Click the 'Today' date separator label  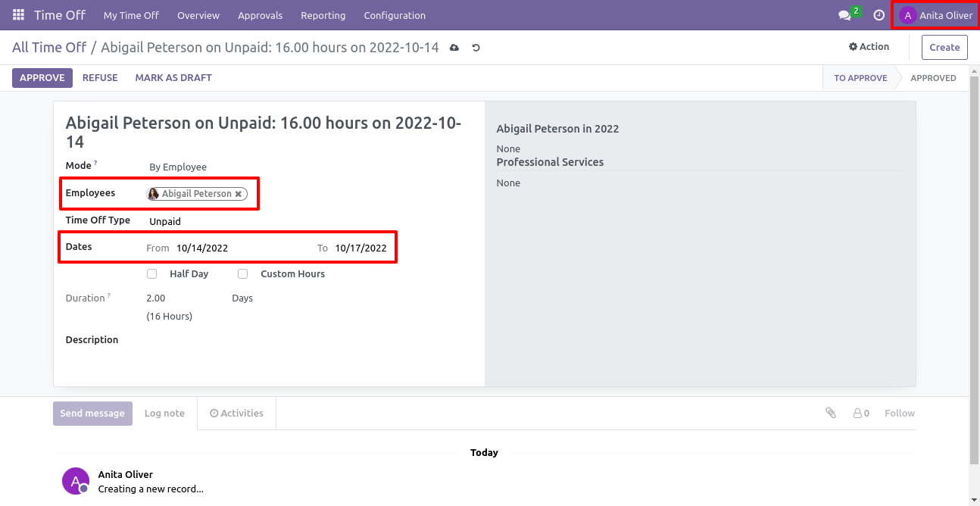tap(484, 452)
